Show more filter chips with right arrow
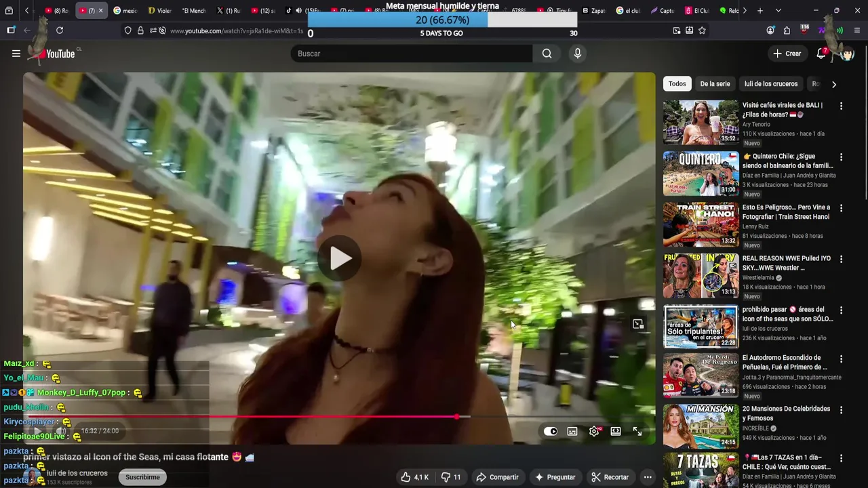This screenshot has width=868, height=488. click(833, 84)
